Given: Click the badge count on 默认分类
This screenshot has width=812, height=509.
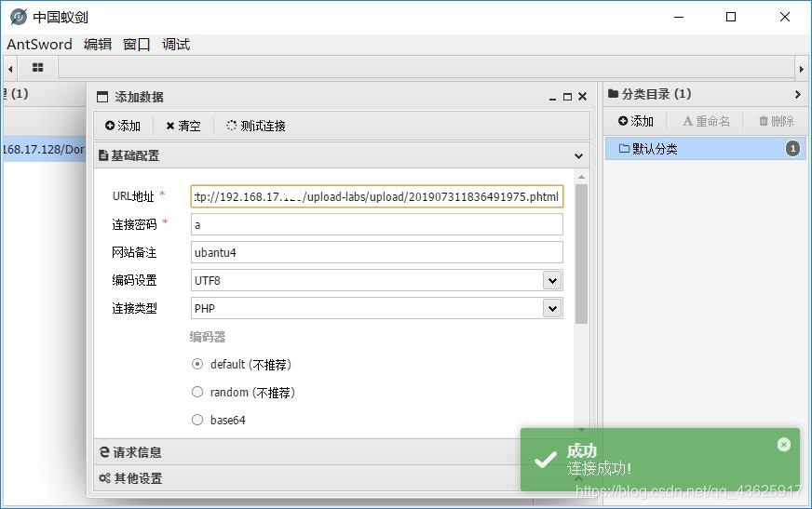Looking at the screenshot, I should (x=792, y=149).
